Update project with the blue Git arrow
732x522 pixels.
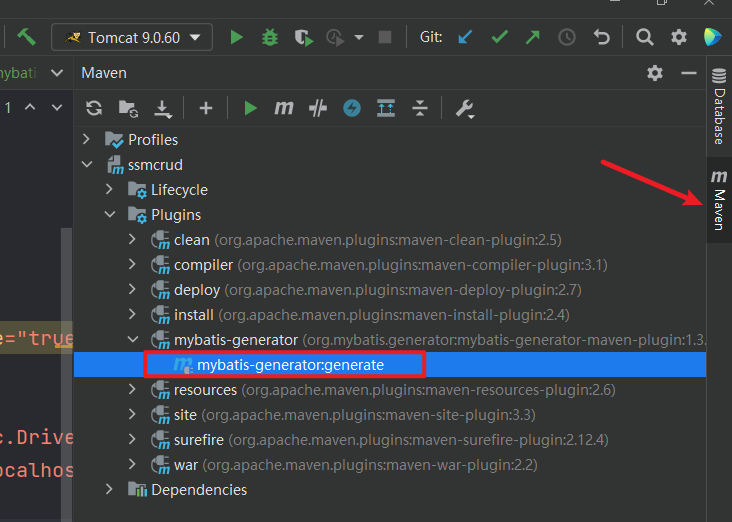465,37
